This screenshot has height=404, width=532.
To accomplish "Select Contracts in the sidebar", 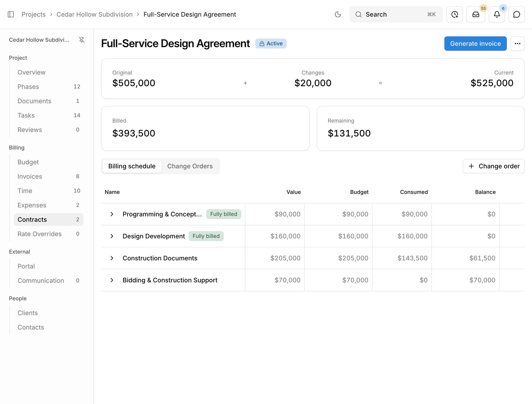I will [49, 220].
